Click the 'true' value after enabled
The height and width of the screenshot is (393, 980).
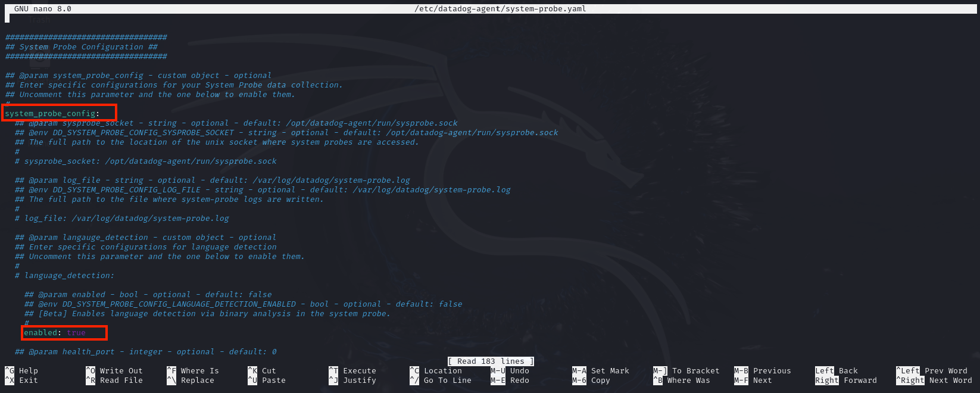click(76, 333)
